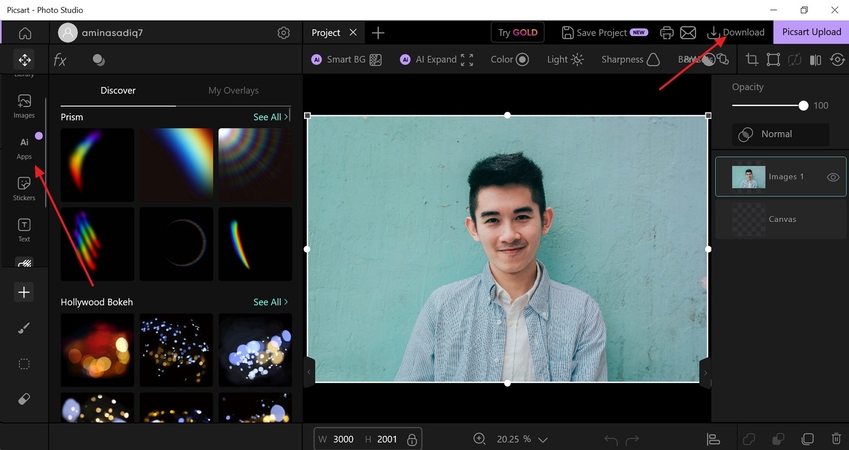Click Save Project
The width and height of the screenshot is (849, 450).
604,32
